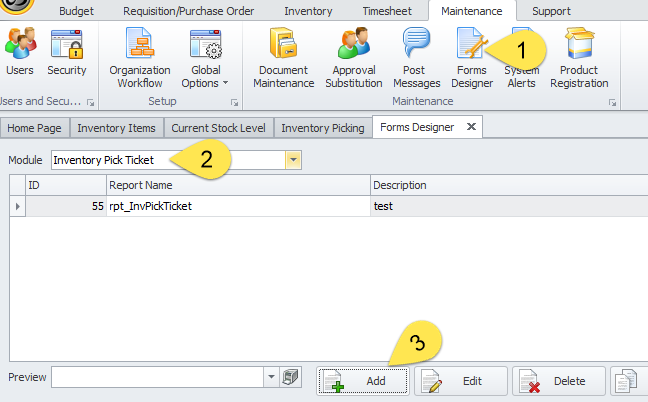Open Document Maintenance tool

click(283, 58)
